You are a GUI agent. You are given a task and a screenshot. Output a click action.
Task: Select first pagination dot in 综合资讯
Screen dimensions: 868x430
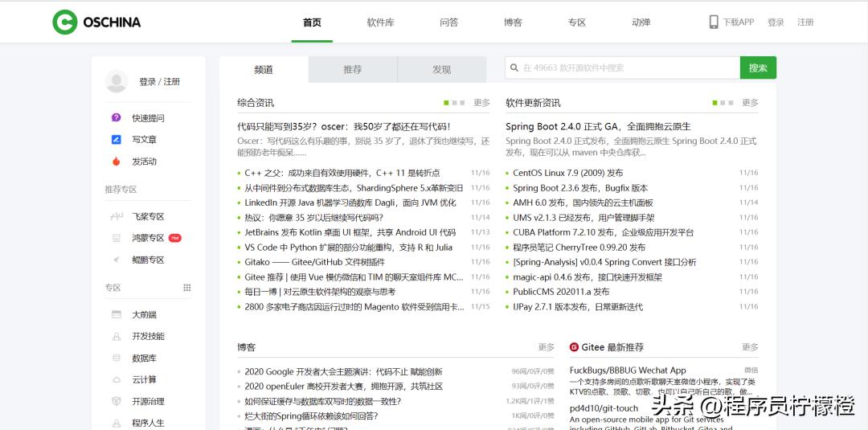coord(446,102)
